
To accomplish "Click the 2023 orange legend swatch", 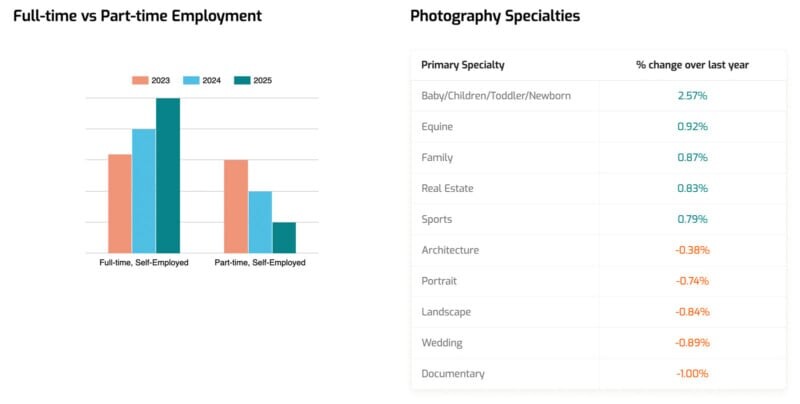I will [x=141, y=80].
